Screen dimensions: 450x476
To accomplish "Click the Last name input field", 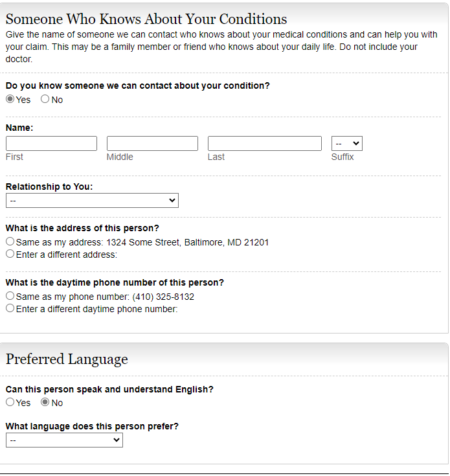I will click(264, 144).
